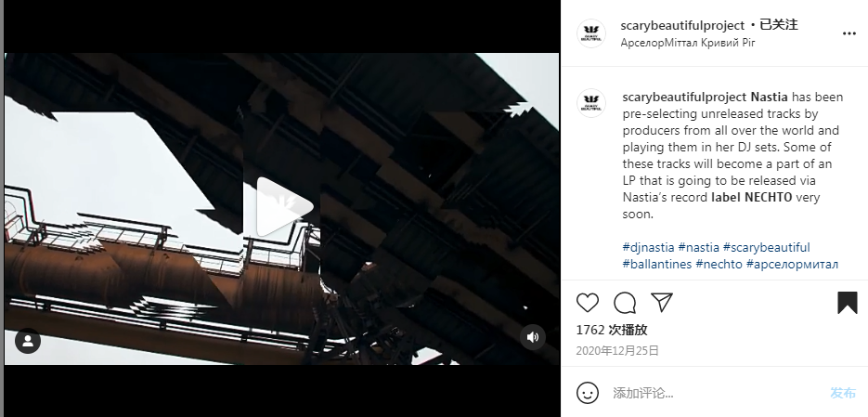Open the #ballantines hashtag

pos(657,264)
